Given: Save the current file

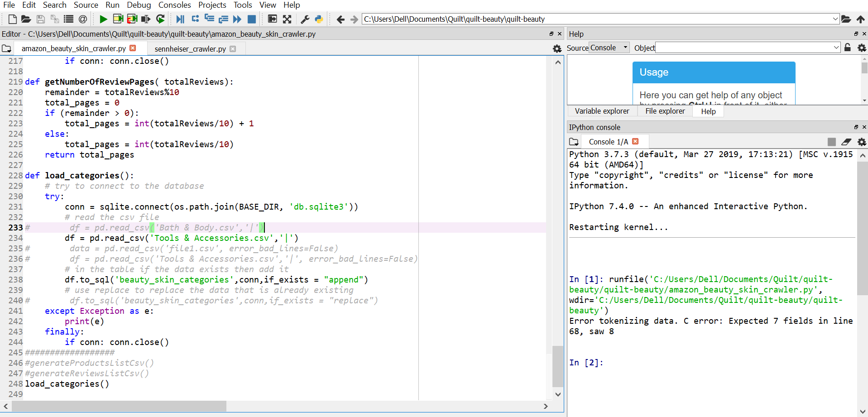Looking at the screenshot, I should tap(41, 19).
